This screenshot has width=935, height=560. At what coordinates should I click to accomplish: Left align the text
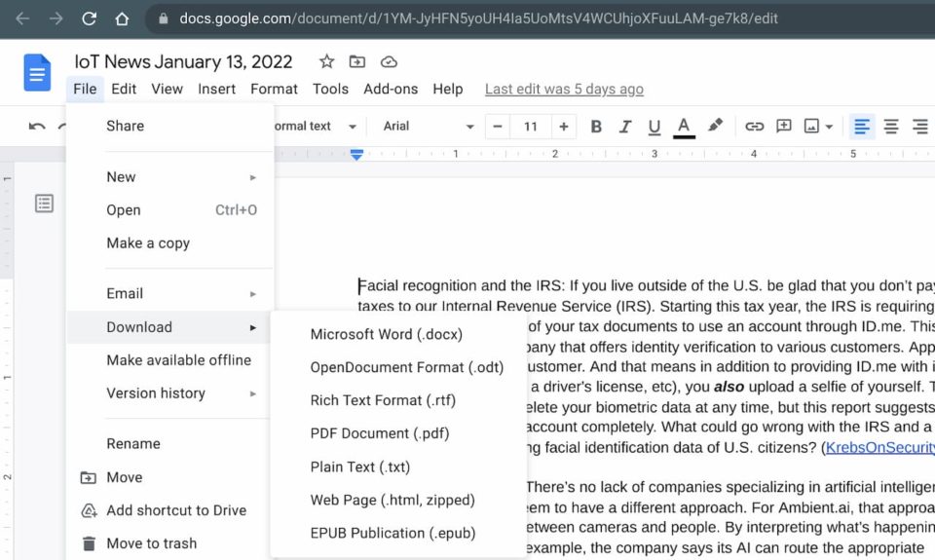[862, 127]
